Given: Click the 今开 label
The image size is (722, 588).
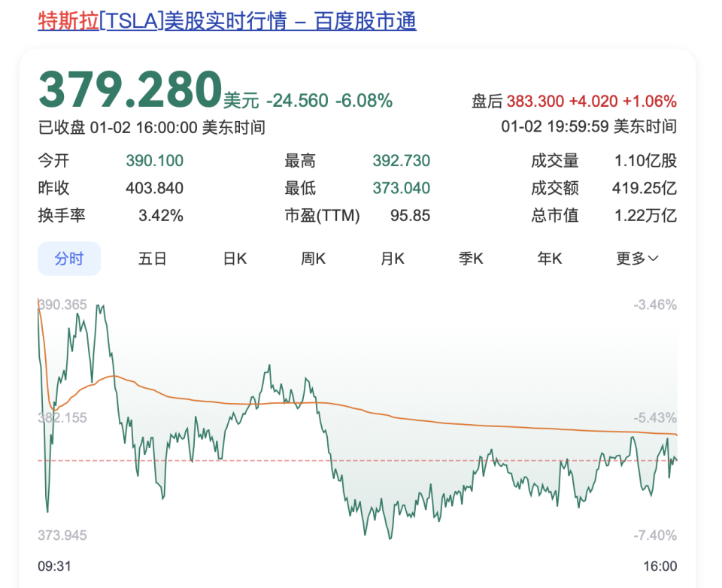Looking at the screenshot, I should coord(53,161).
